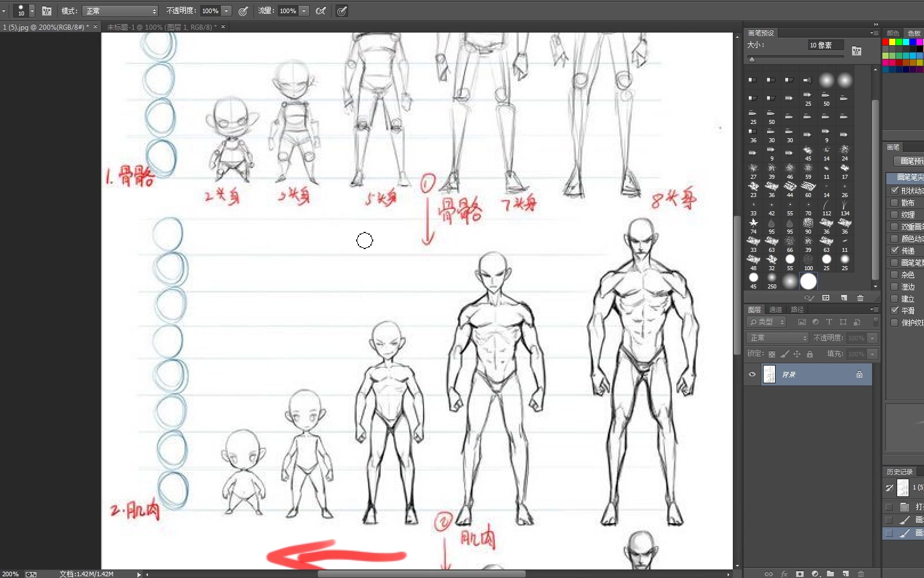Toggle pressure for opacity icon
The height and width of the screenshot is (578, 924).
[x=243, y=11]
